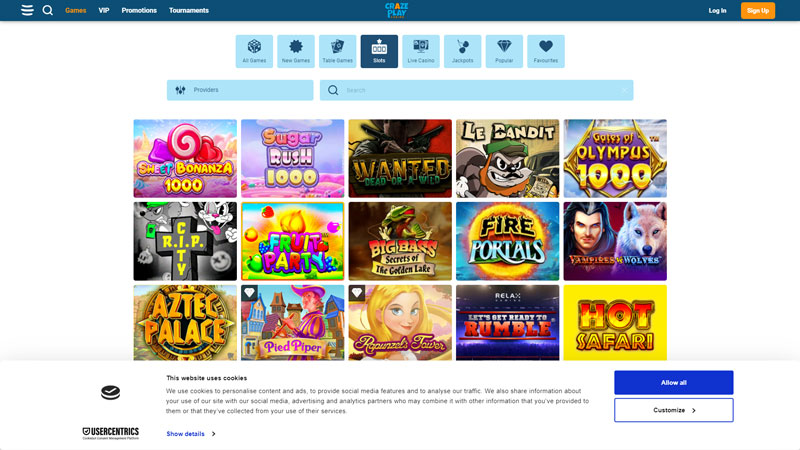Open the Games menu item
This screenshot has height=450, width=800.
(76, 10)
